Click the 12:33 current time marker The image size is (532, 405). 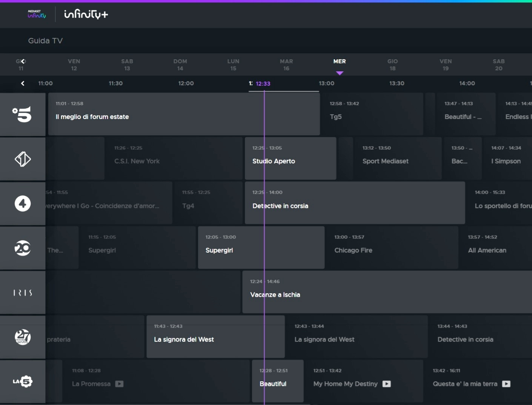263,83
